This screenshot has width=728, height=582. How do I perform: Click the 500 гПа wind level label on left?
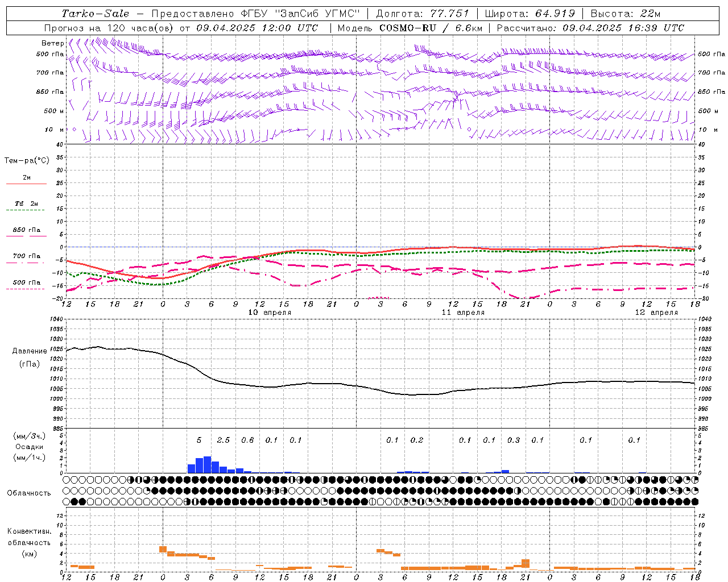tap(50, 55)
